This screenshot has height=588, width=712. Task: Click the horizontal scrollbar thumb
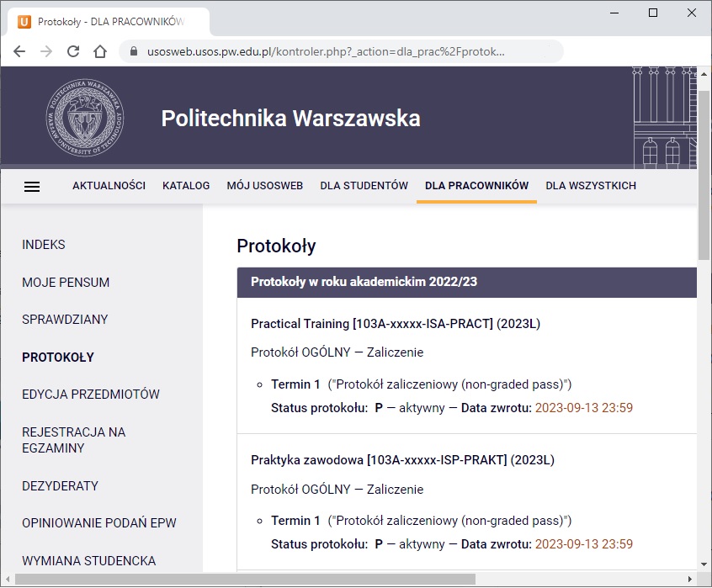point(245,580)
